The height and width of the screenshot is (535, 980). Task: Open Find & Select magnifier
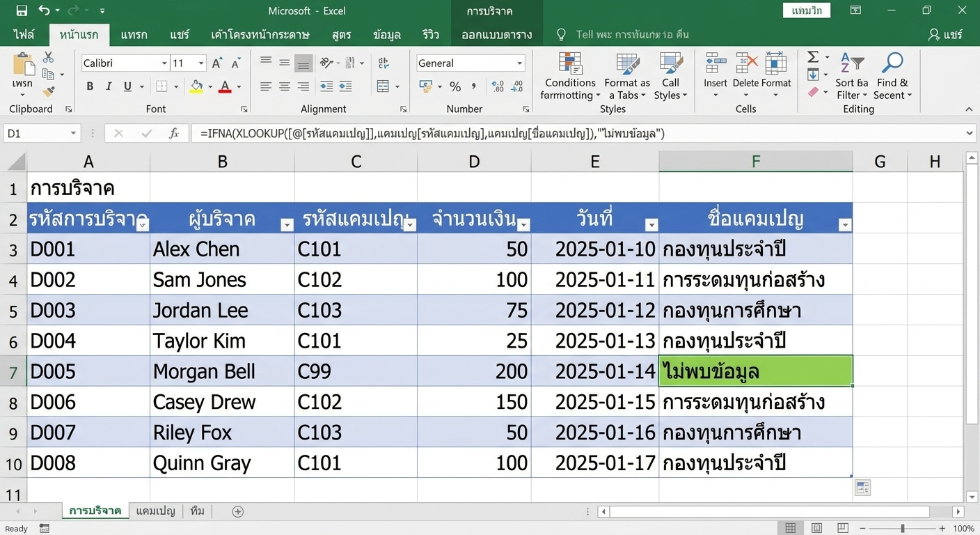(x=892, y=77)
